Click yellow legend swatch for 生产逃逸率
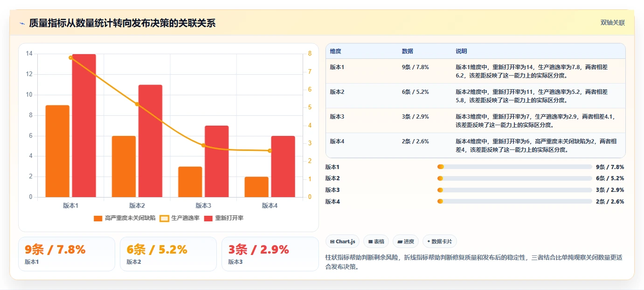 click(x=165, y=218)
